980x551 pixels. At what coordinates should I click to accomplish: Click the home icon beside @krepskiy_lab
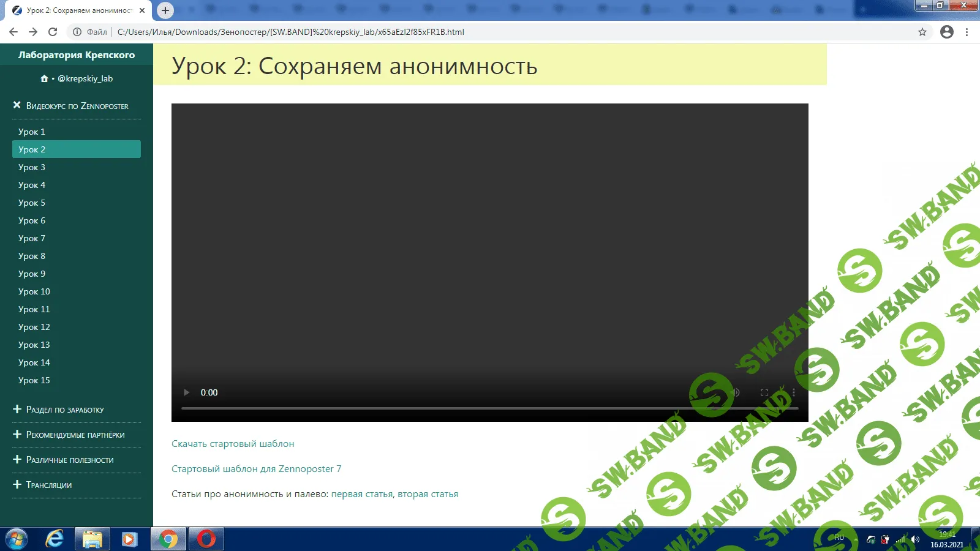(x=44, y=79)
